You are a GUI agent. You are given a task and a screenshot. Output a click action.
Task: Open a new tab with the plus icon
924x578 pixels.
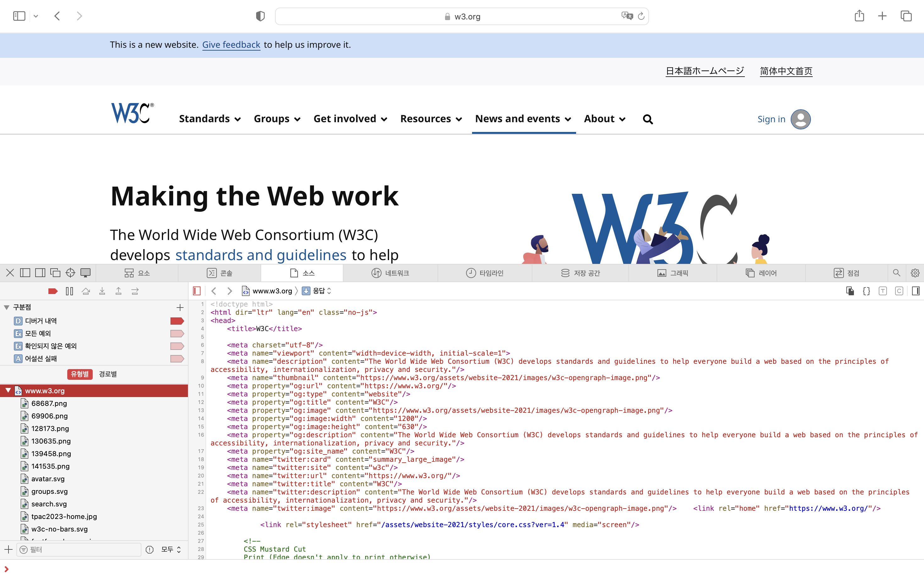[882, 16]
